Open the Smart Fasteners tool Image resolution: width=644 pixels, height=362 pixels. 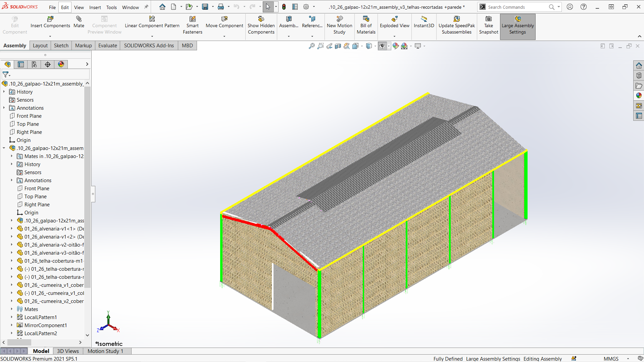coord(192,25)
